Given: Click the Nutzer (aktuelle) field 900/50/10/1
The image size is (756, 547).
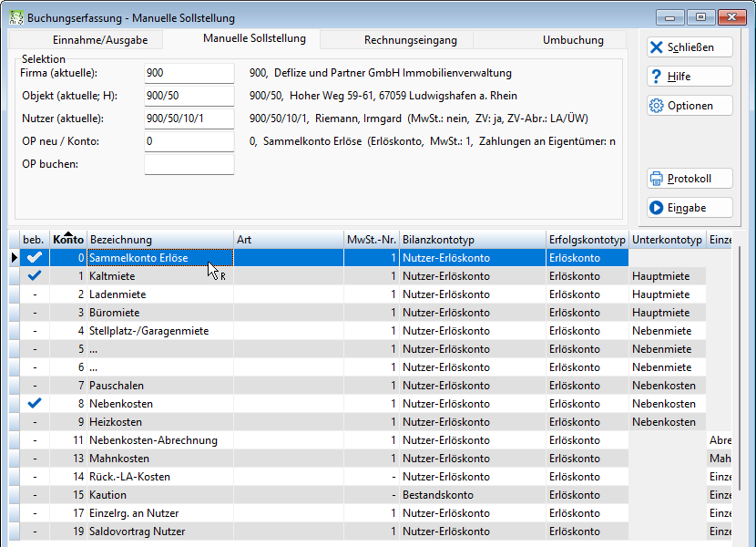Looking at the screenshot, I should (189, 119).
